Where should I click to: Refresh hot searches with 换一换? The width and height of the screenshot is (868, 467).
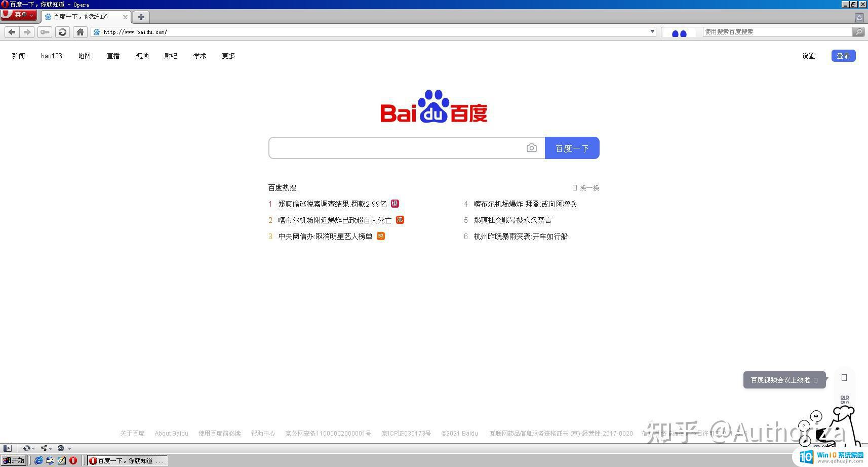(x=586, y=188)
